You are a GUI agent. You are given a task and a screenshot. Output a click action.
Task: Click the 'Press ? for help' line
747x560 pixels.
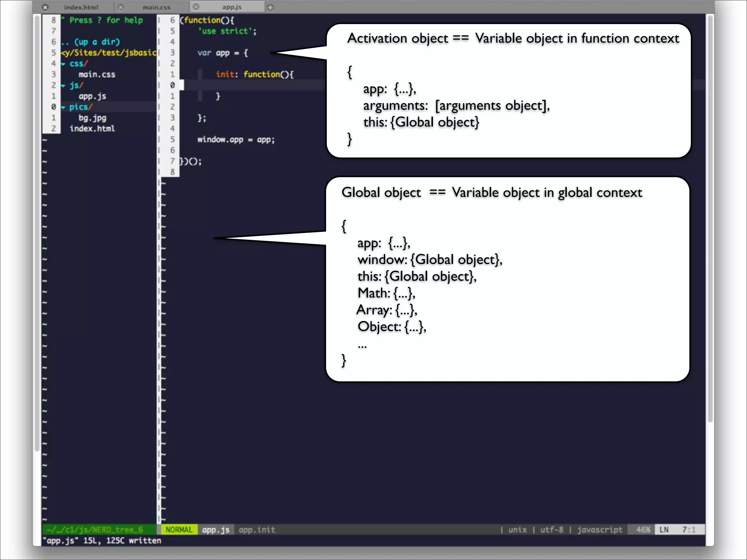(x=102, y=20)
